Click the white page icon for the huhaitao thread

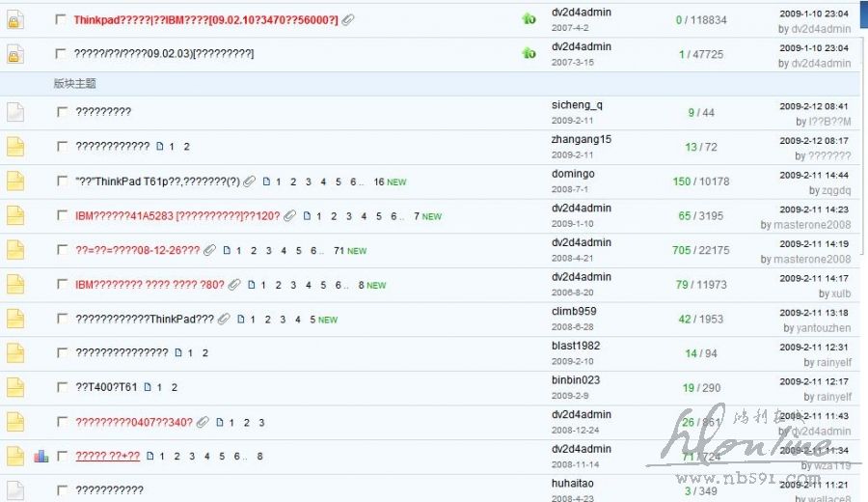(x=15, y=489)
